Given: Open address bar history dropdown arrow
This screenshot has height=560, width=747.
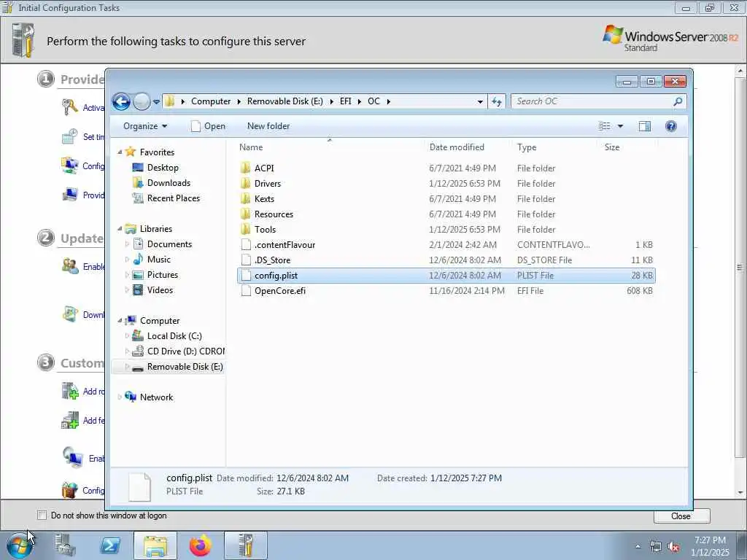Looking at the screenshot, I should (480, 101).
